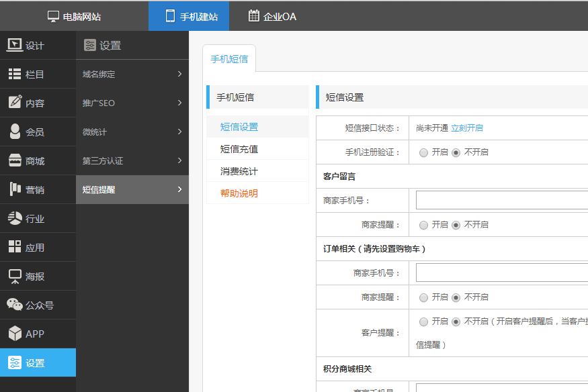Image resolution: width=588 pixels, height=392 pixels.
Task: Switch to 电脑网站 top tab
Action: [x=74, y=16]
